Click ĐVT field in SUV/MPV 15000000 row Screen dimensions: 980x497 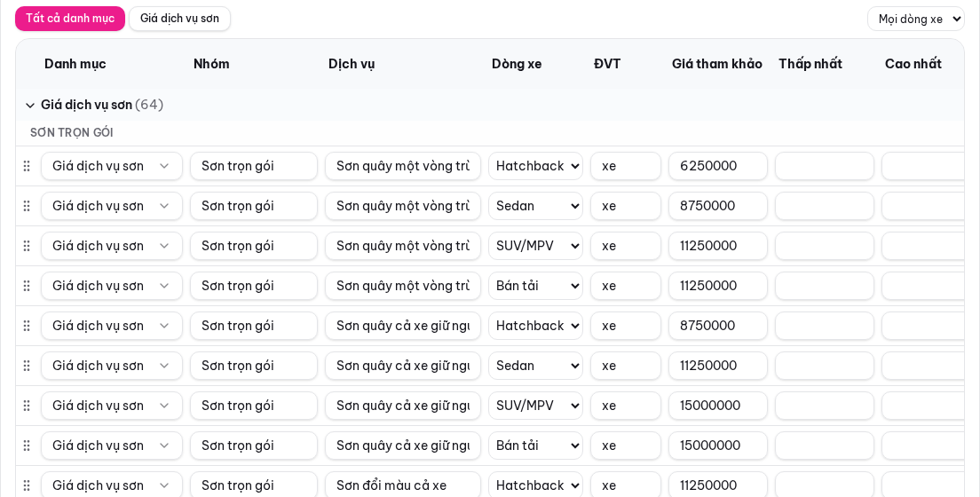pyautogui.click(x=626, y=406)
